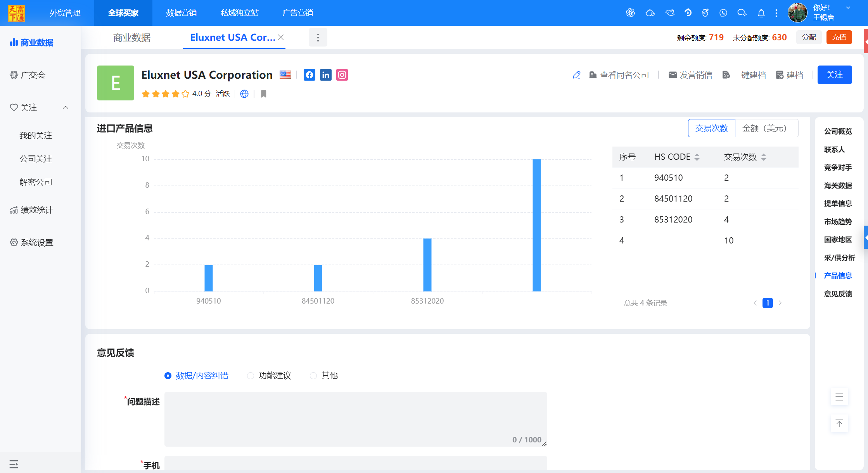Collapse the sidebar with the bottom-left menu icon
Screen dimensions: 868x473
(14, 464)
